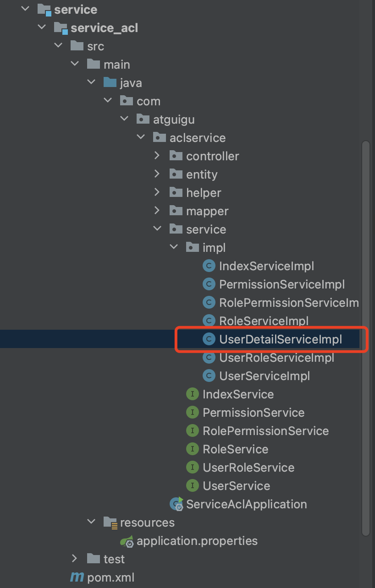Select RoleService interface in tree
This screenshot has width=375, height=588.
235,449
